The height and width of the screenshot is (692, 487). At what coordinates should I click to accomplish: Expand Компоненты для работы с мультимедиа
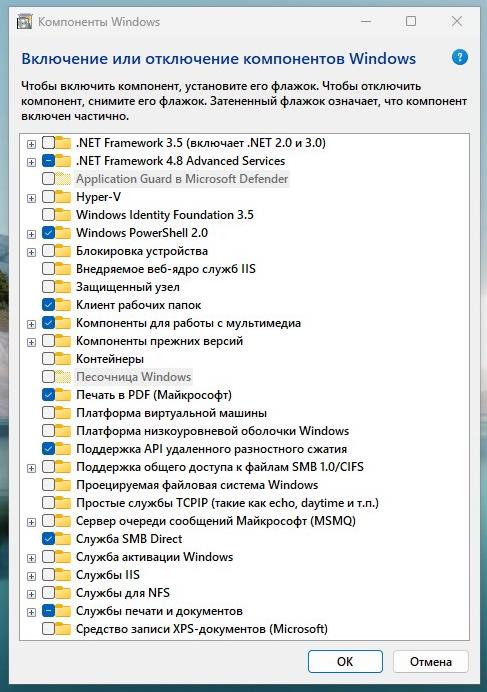click(31, 324)
